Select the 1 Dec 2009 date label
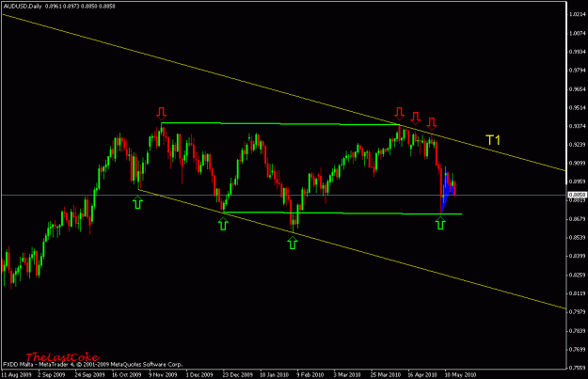 click(199, 375)
